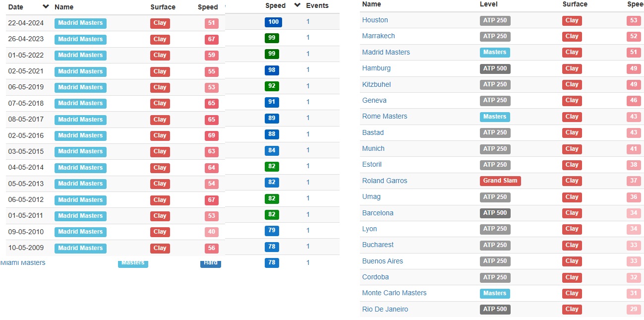Click the Events link '1' beside speed 84
The height and width of the screenshot is (320, 644).
tap(308, 150)
